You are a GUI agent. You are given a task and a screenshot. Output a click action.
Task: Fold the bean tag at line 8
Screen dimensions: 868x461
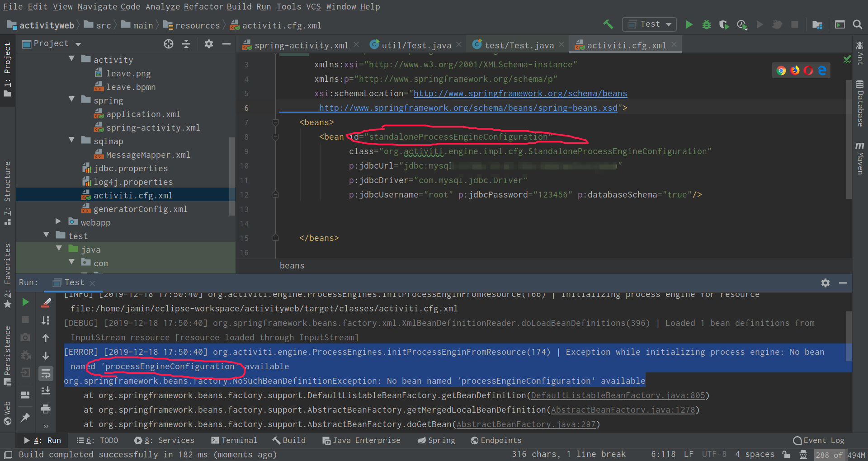tap(275, 137)
